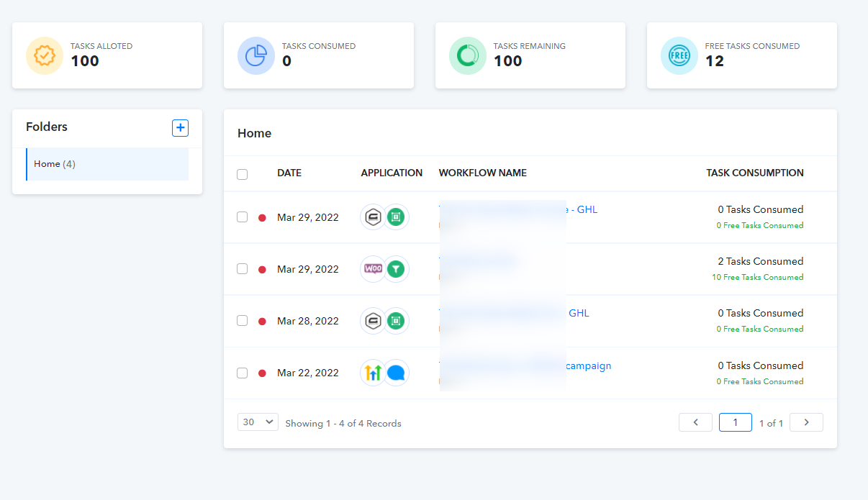Click the Folders panel heading
868x500 pixels.
[x=47, y=127]
